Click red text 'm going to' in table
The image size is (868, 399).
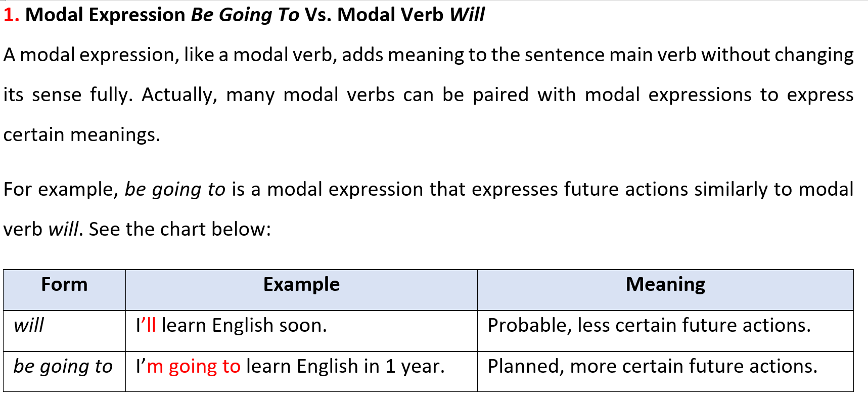[194, 367]
